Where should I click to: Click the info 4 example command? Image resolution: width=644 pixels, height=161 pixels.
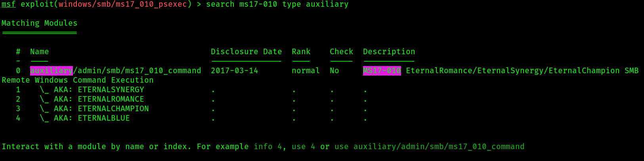pos(268,147)
